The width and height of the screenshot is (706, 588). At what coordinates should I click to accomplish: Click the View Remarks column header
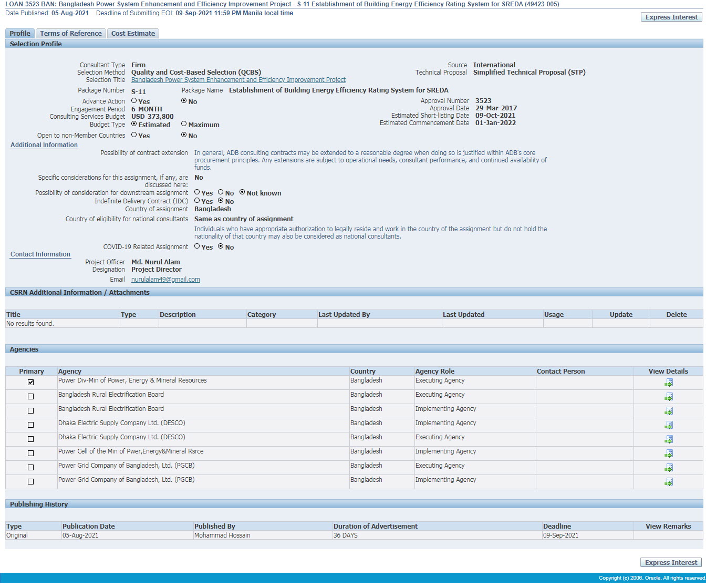pos(668,527)
